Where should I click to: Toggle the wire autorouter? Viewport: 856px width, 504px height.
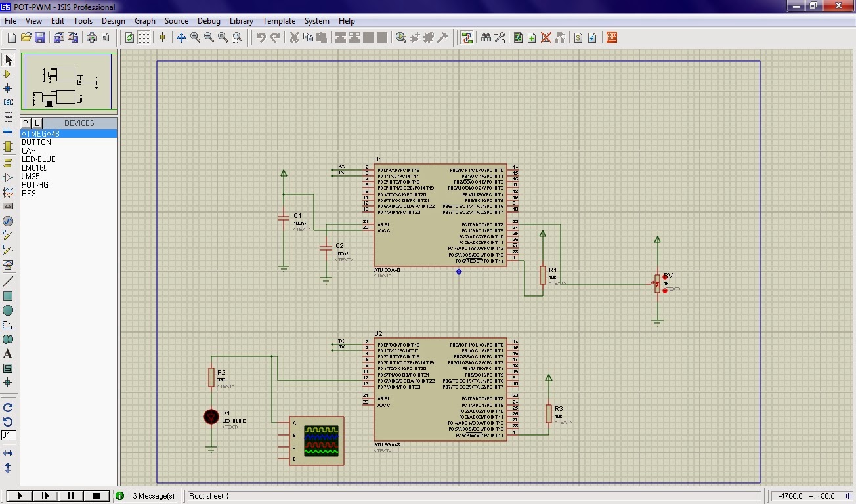467,37
